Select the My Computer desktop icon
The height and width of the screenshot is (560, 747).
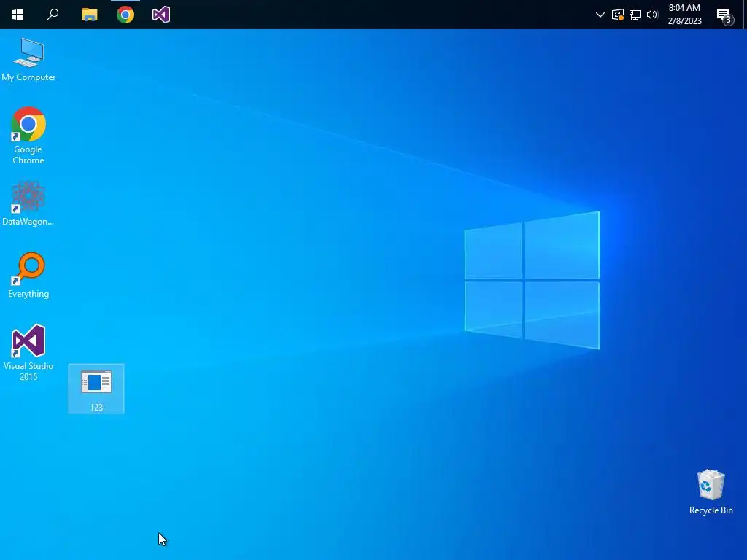coord(28,60)
